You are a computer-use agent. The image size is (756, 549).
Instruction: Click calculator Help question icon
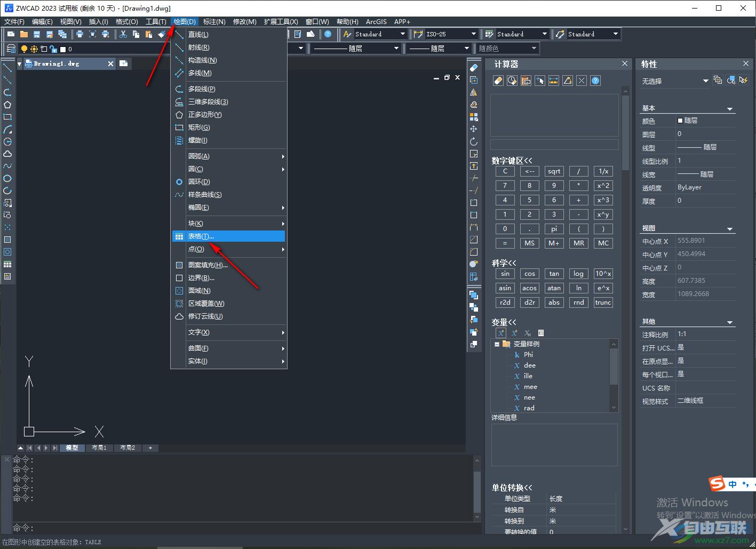pyautogui.click(x=596, y=81)
